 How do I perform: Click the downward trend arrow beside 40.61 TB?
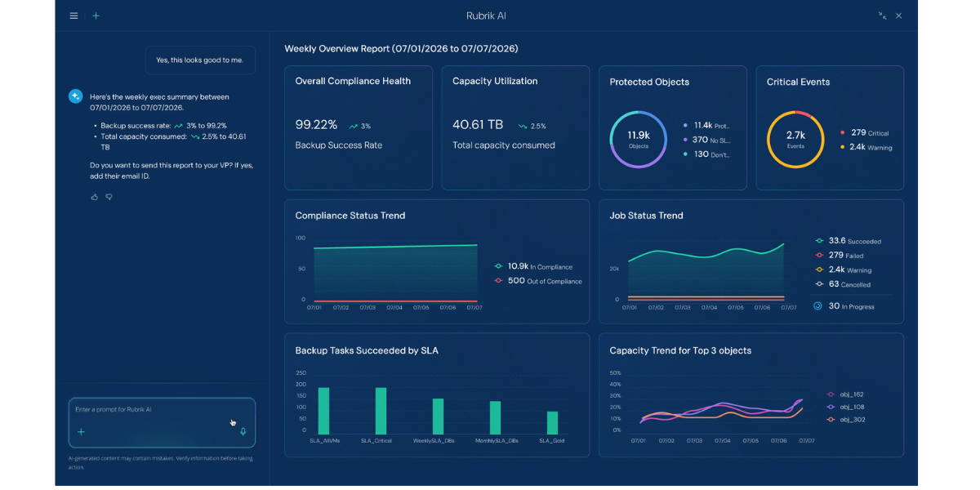[522, 127]
